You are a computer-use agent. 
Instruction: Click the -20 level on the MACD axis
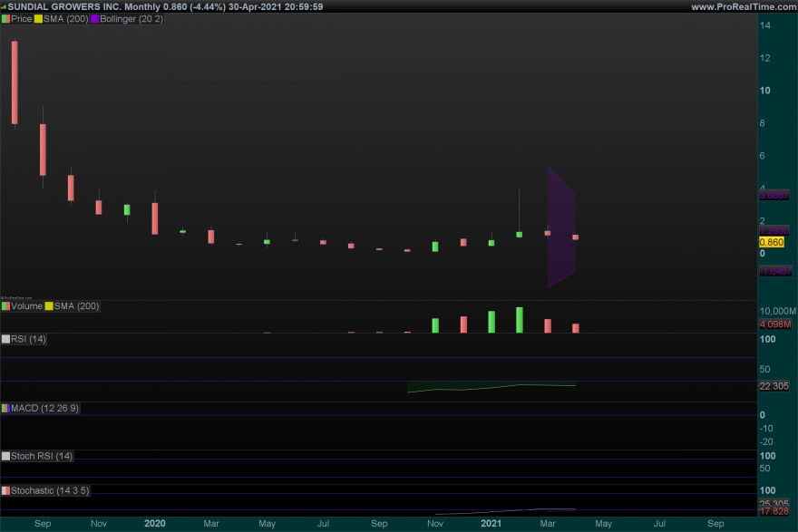point(766,442)
